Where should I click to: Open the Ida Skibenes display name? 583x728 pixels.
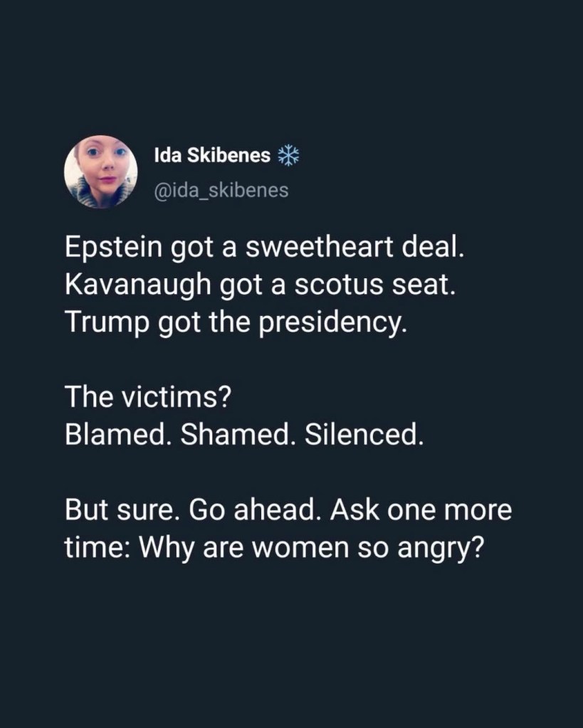click(x=212, y=157)
